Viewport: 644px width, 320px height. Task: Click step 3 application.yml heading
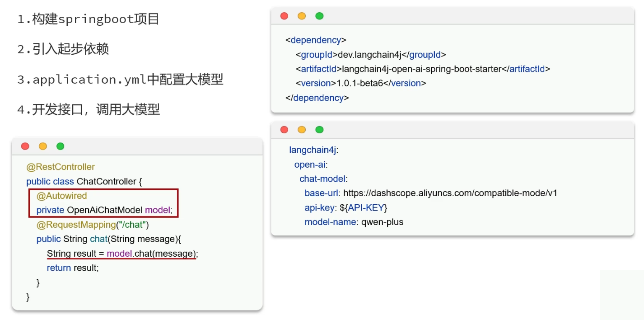pos(121,80)
